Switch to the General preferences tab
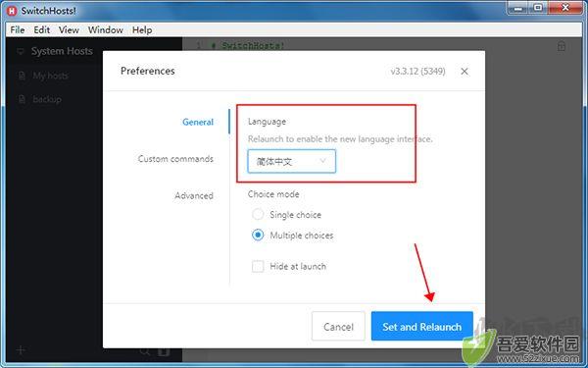 (x=198, y=122)
